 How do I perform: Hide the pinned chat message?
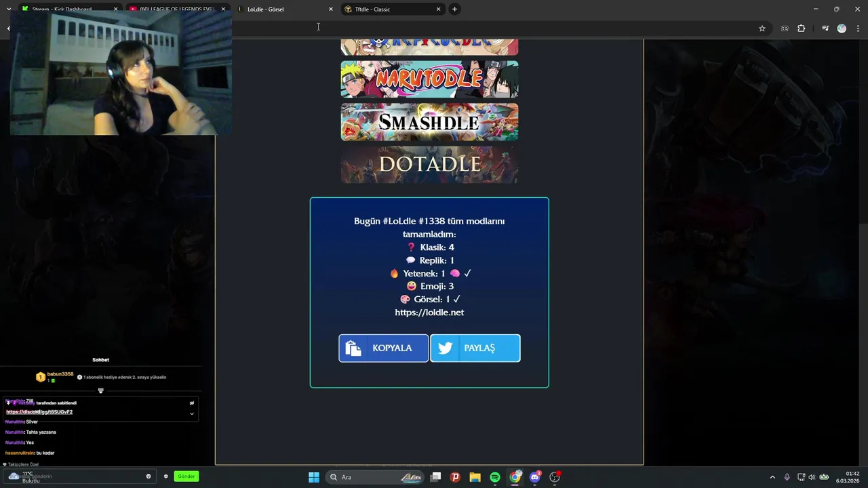click(x=192, y=403)
